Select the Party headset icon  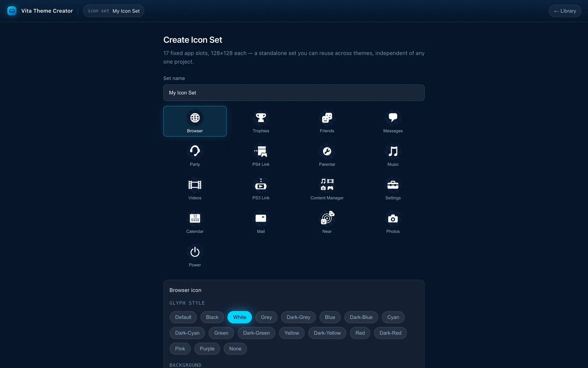point(195,155)
